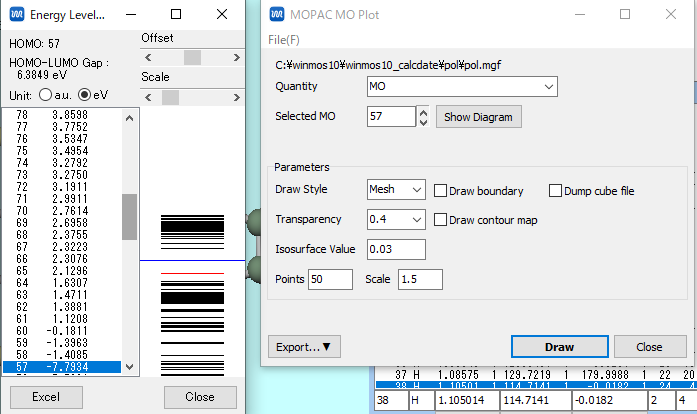697x414 pixels.
Task: Click the Scale 1.5 input field
Action: (x=420, y=279)
